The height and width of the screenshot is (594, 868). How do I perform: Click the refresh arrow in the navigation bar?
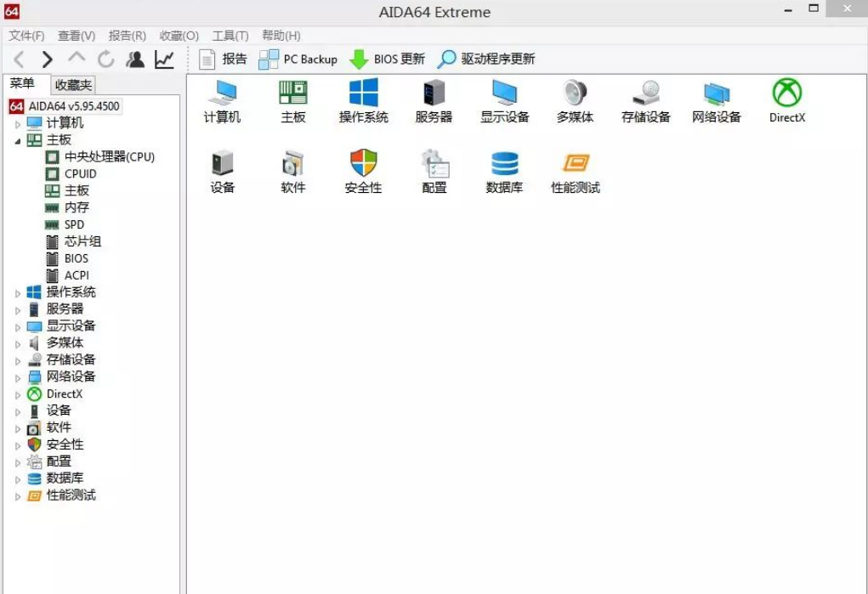point(105,59)
